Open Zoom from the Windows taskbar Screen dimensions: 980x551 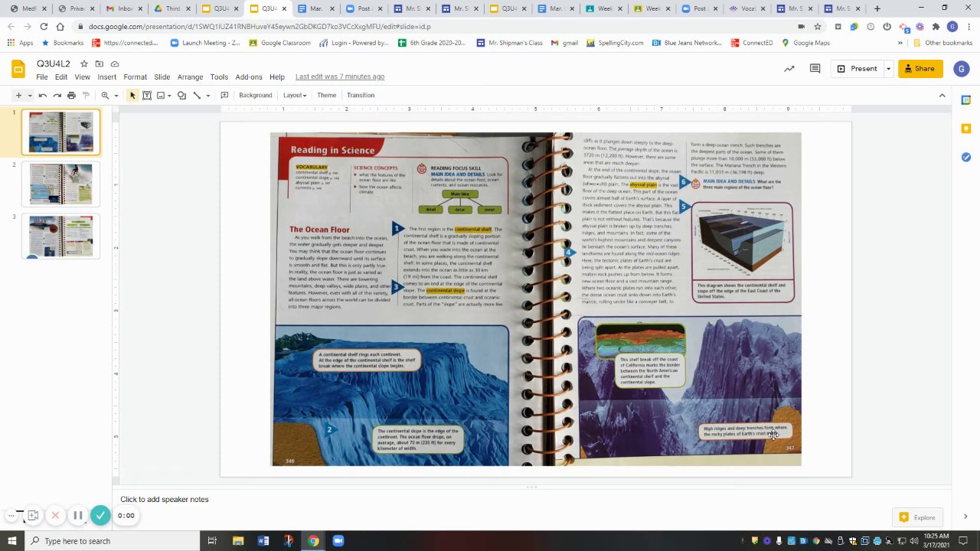coord(338,541)
